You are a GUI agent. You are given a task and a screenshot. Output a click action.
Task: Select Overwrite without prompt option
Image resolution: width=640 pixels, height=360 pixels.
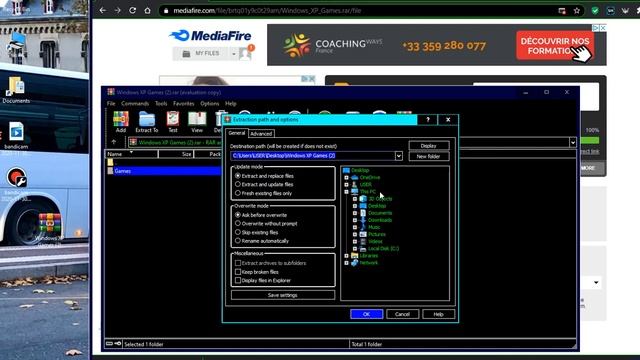238,223
